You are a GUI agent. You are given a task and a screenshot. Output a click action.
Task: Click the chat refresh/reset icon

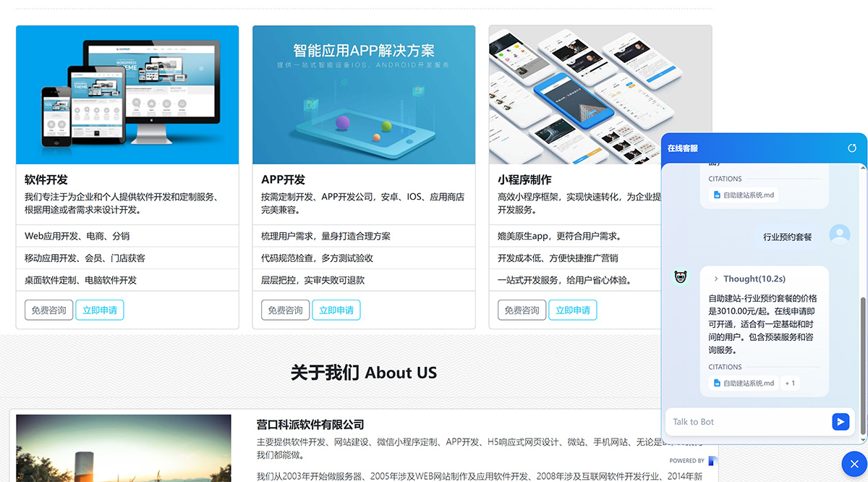tap(852, 148)
